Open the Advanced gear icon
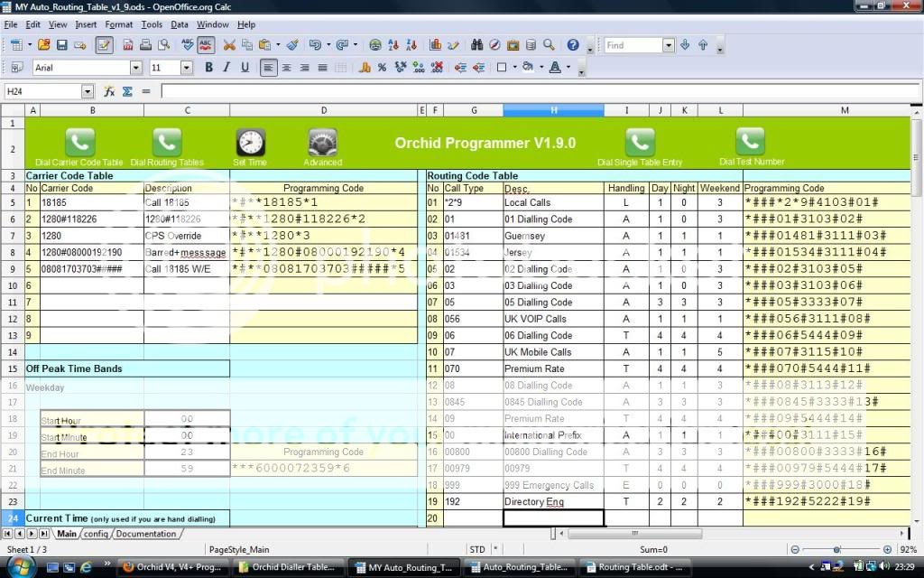 tap(322, 142)
